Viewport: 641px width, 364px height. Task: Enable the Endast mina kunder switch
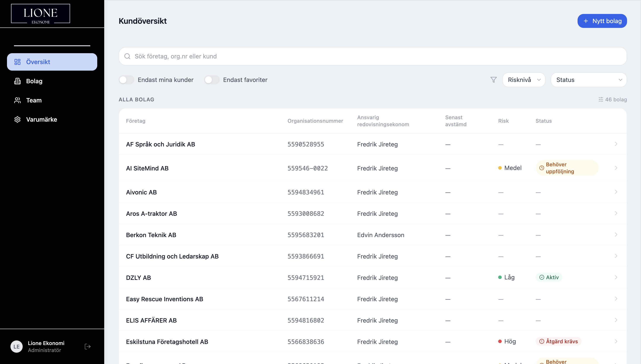point(126,80)
